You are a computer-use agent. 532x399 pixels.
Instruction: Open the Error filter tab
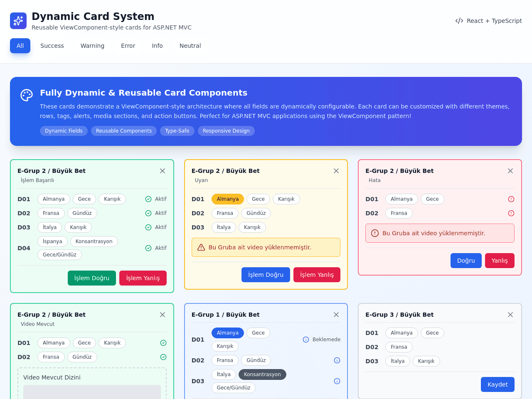(x=128, y=46)
